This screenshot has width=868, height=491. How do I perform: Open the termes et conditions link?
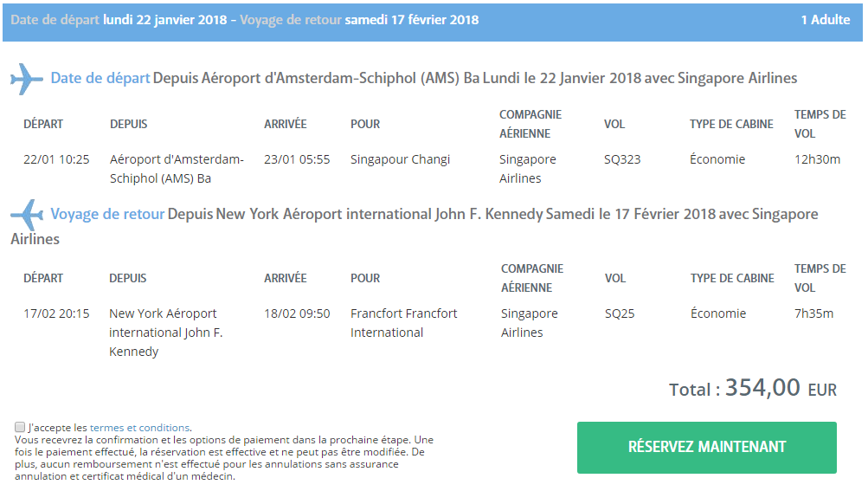click(x=140, y=428)
